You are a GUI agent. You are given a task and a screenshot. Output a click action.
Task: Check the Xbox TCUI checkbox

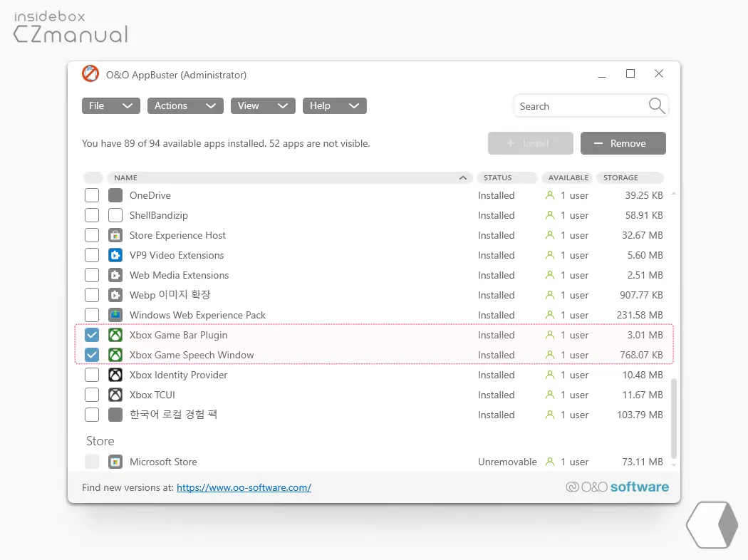(x=92, y=395)
